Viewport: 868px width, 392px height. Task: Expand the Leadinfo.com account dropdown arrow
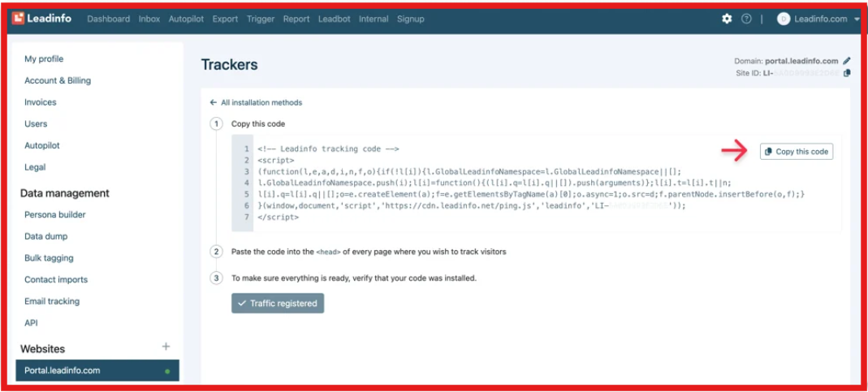pyautogui.click(x=857, y=19)
